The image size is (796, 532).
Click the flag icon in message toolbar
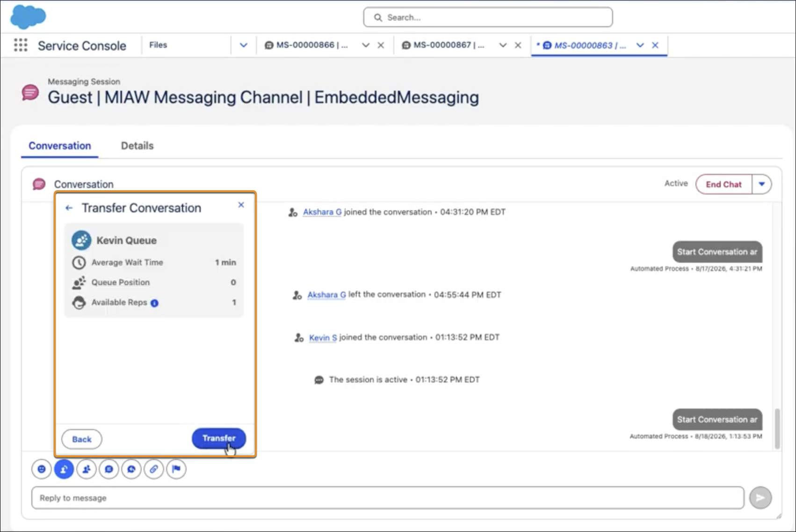pyautogui.click(x=176, y=469)
